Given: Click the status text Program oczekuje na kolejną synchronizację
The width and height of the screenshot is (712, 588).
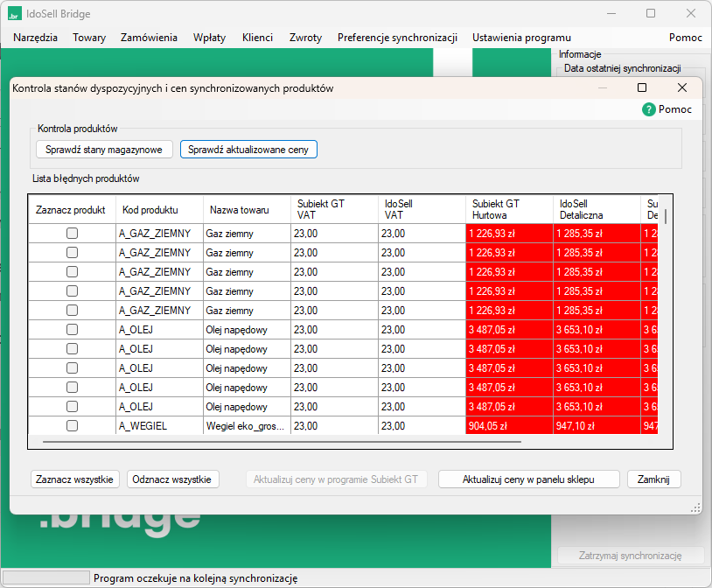Looking at the screenshot, I should (196, 578).
